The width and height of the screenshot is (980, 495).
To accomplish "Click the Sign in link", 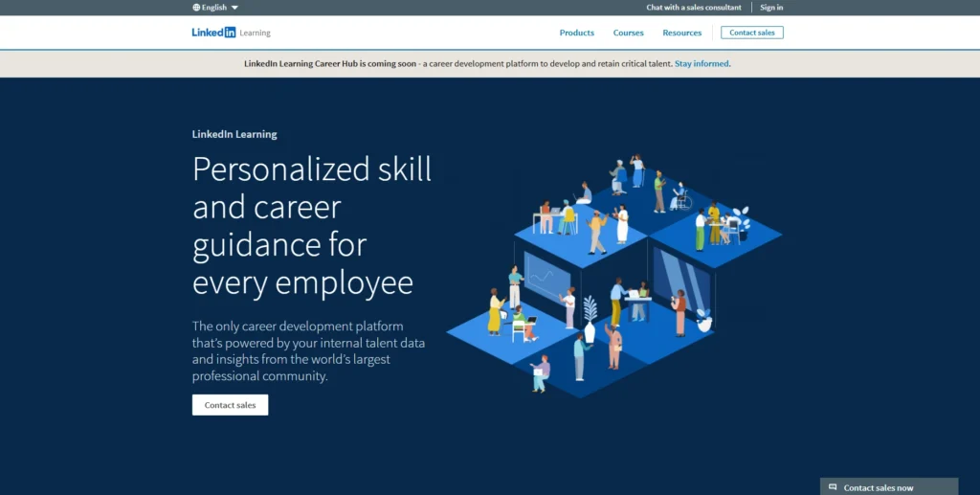I will pyautogui.click(x=771, y=8).
